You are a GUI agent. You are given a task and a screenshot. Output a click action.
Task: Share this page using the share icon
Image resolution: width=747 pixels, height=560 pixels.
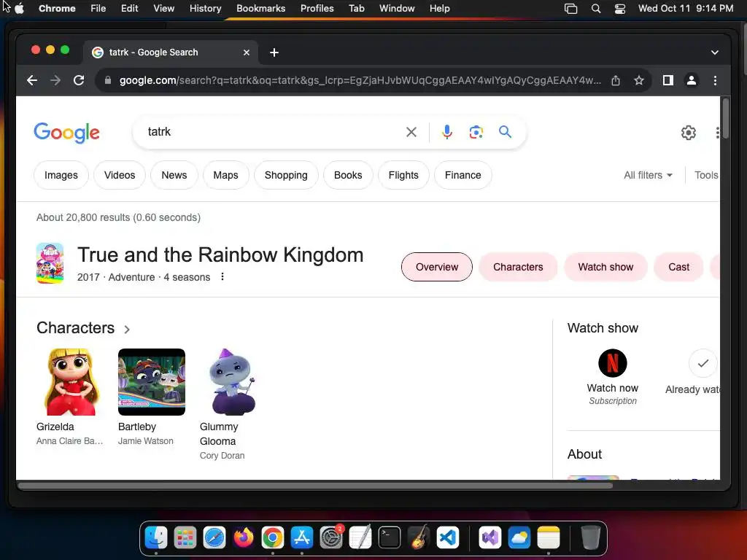click(x=616, y=80)
